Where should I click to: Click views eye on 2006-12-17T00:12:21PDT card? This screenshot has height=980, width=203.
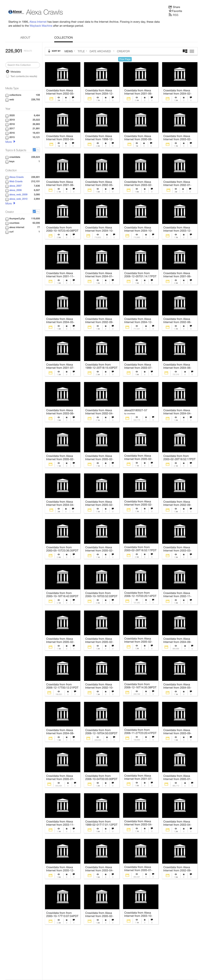pos(58,692)
